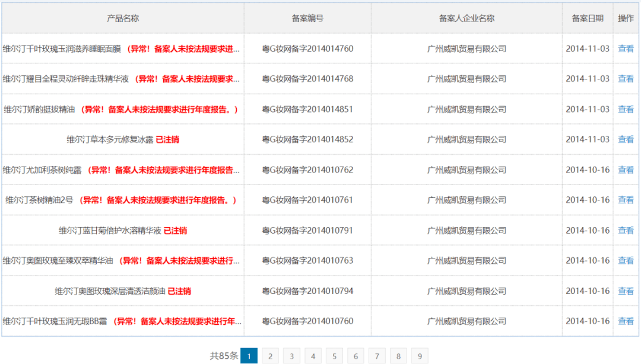Open 查看 link for 粤G妆网备字2014010763
Screen dimensions: 641x364
[x=626, y=261]
